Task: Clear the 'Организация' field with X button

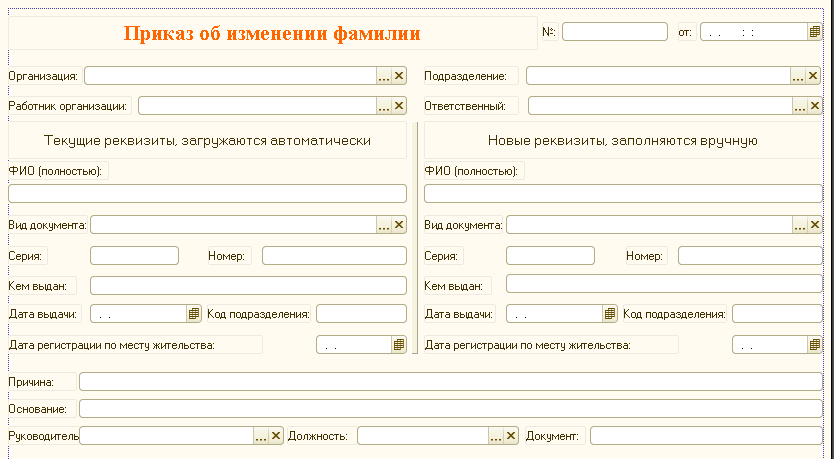Action: [x=399, y=76]
